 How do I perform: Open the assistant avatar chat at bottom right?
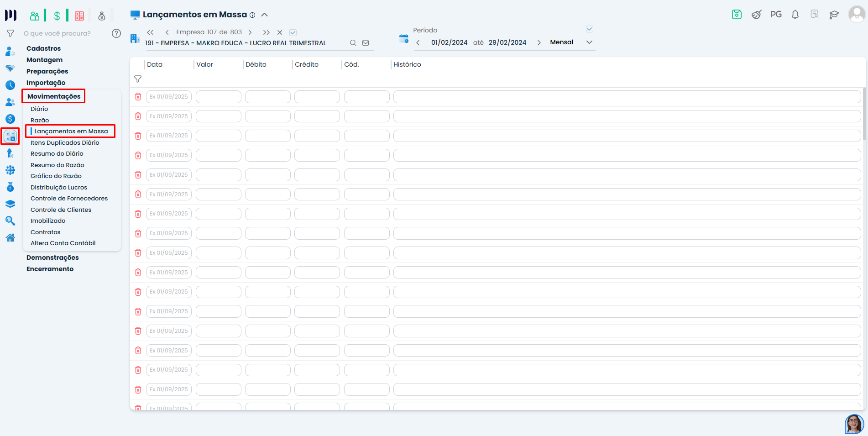pos(854,424)
